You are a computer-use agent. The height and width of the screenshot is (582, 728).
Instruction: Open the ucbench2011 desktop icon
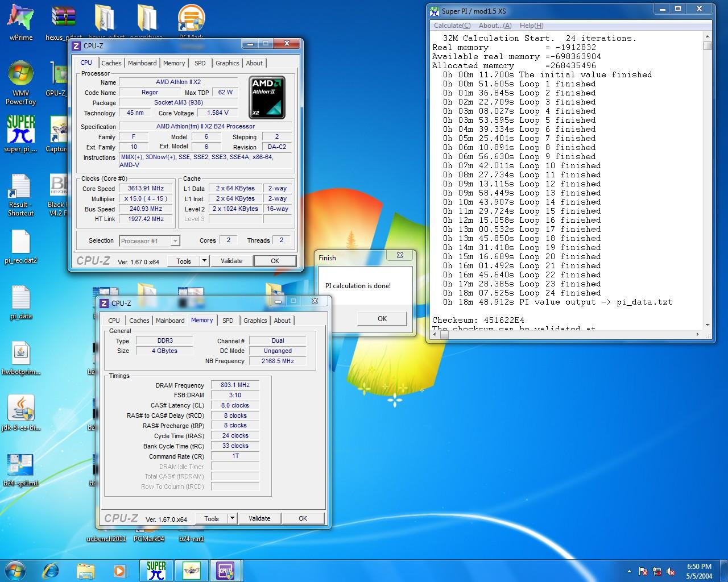(106, 538)
